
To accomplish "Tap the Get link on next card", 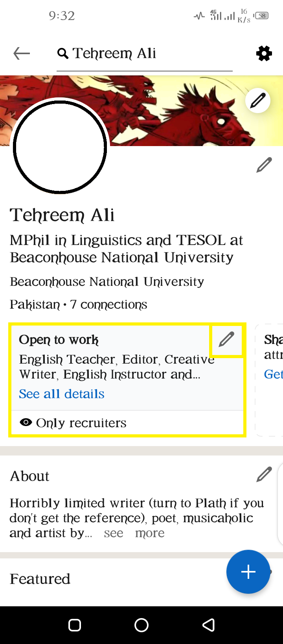I will coord(273,374).
